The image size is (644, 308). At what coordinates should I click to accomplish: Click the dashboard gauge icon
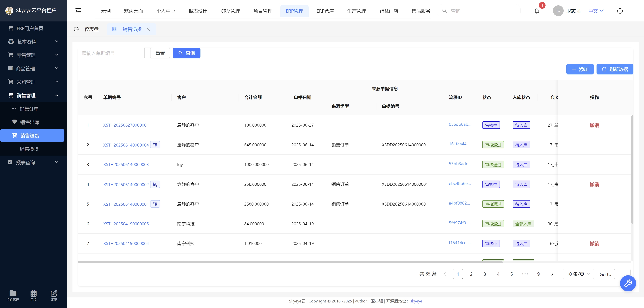76,29
